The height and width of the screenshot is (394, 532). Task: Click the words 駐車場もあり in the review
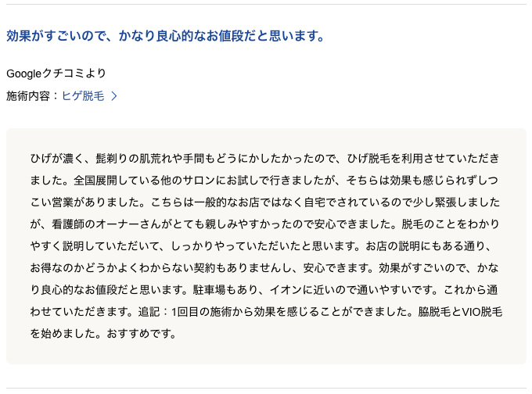click(225, 290)
